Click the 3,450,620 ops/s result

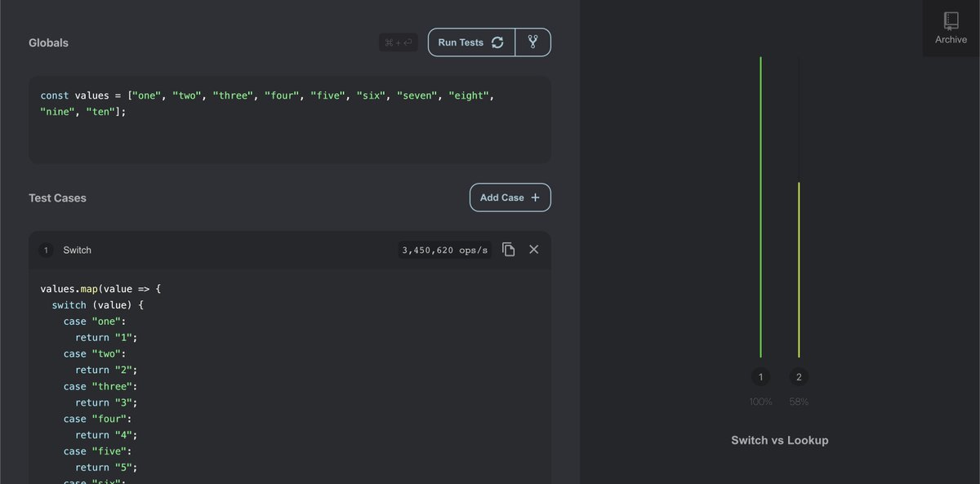445,251
